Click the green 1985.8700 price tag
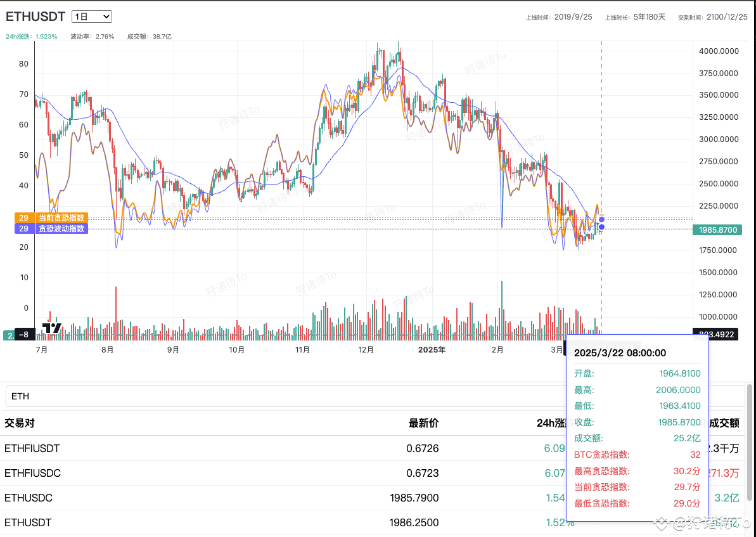This screenshot has width=756, height=537. tap(716, 230)
